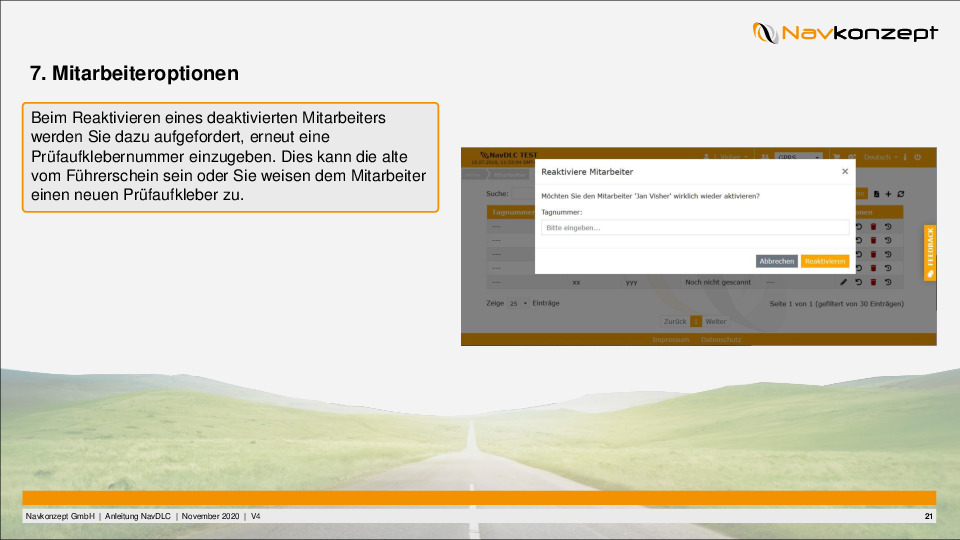
Task: Click the 'yyy' table cell
Action: [631, 282]
